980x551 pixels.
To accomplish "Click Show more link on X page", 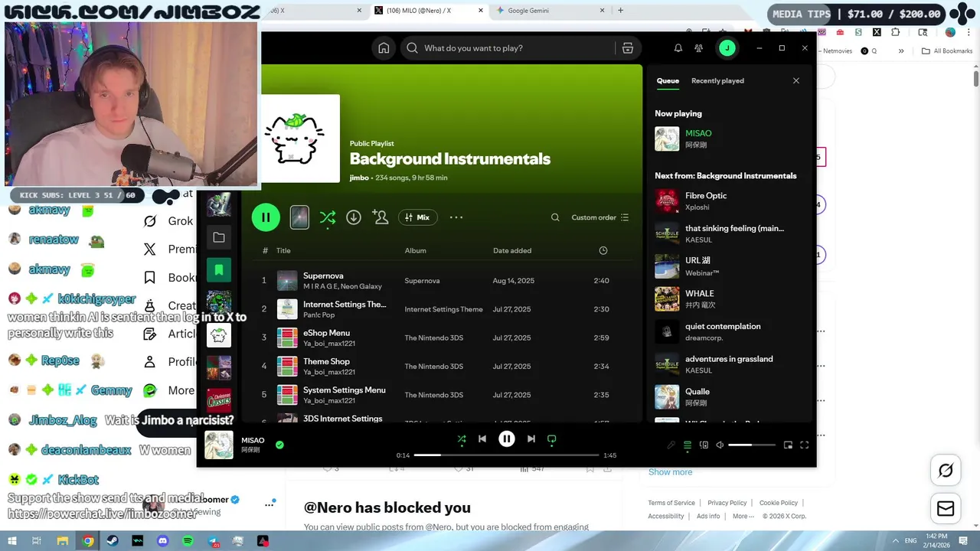I will click(670, 472).
